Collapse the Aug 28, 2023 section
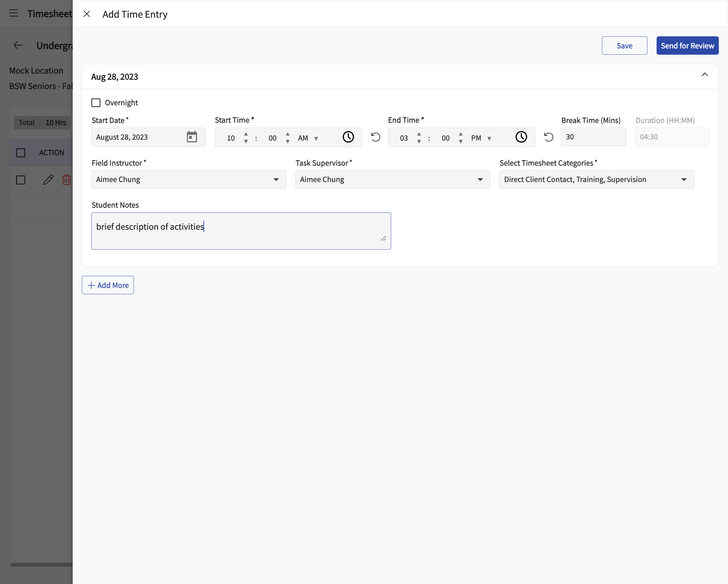Image resolution: width=728 pixels, height=584 pixels. pyautogui.click(x=704, y=75)
